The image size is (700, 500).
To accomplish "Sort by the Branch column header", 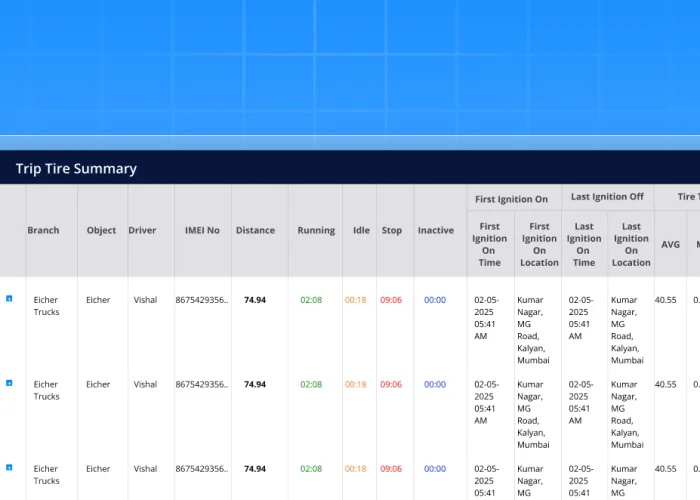I will [x=43, y=230].
